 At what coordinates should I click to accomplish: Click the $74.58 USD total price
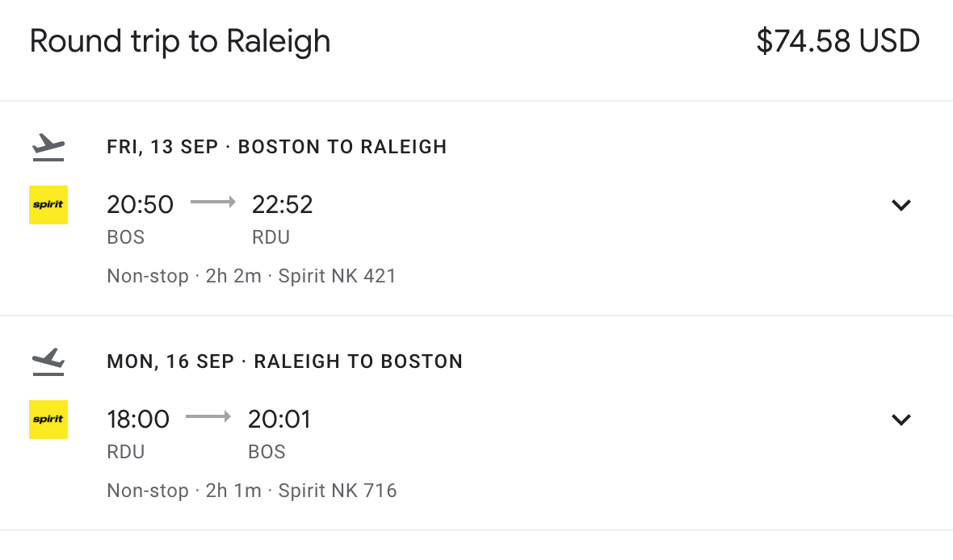click(x=838, y=41)
